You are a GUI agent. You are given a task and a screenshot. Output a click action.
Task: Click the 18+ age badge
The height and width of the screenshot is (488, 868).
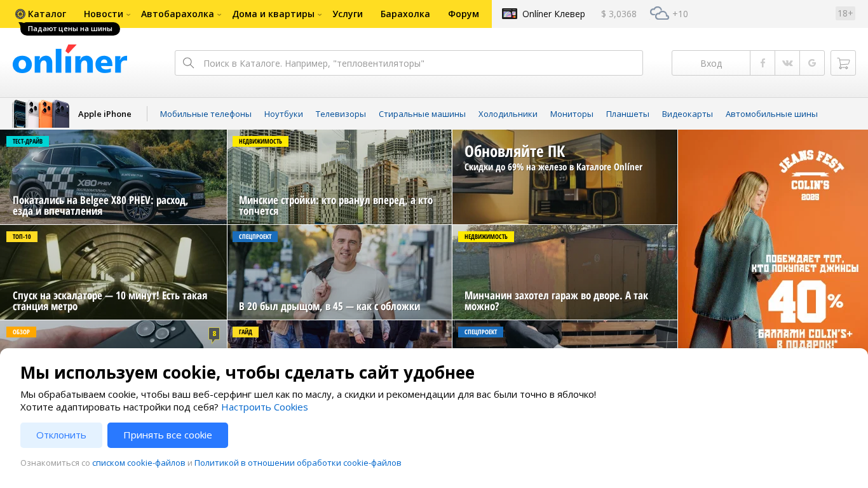[845, 13]
